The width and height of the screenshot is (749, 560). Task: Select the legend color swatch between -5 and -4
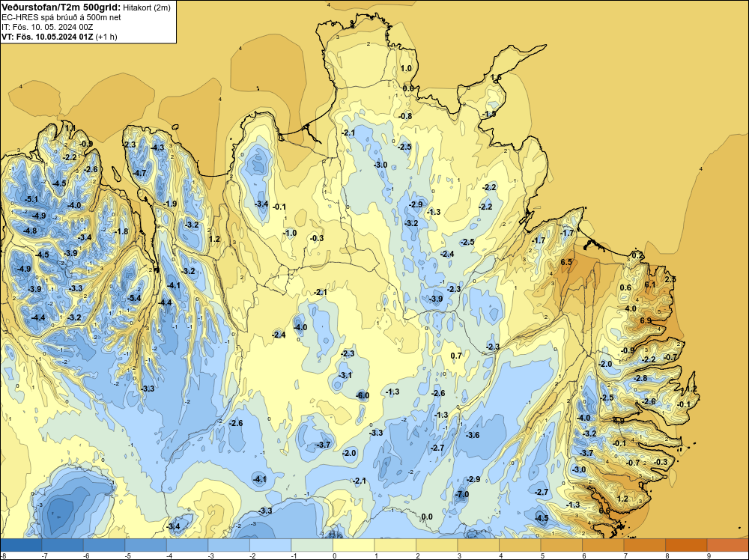point(146,545)
